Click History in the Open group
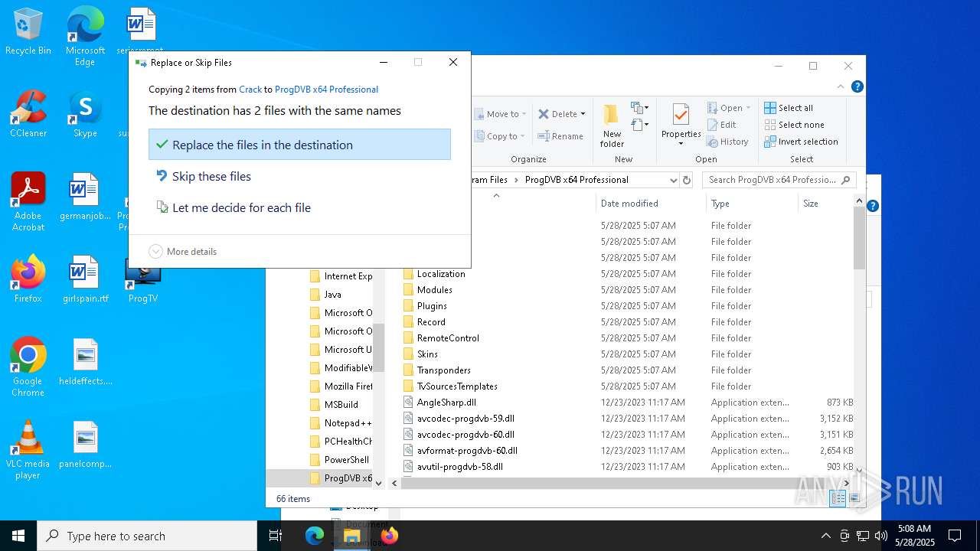Screen dimensions: 980x551 tap(727, 142)
